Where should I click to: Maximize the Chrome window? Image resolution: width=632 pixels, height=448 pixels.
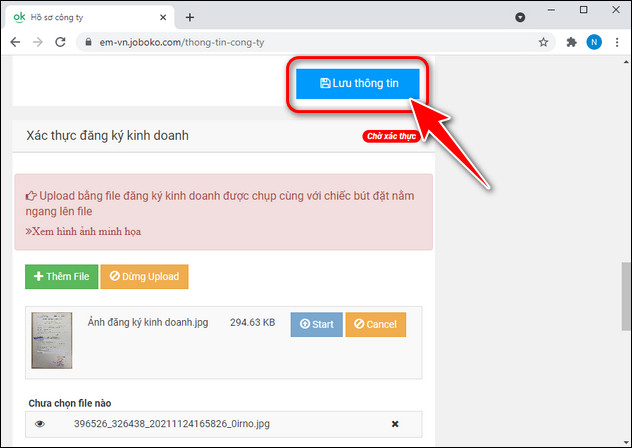pyautogui.click(x=584, y=10)
